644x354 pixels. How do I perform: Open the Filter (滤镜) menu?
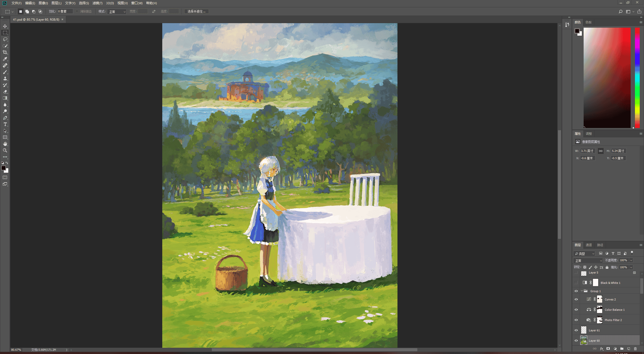(x=97, y=3)
